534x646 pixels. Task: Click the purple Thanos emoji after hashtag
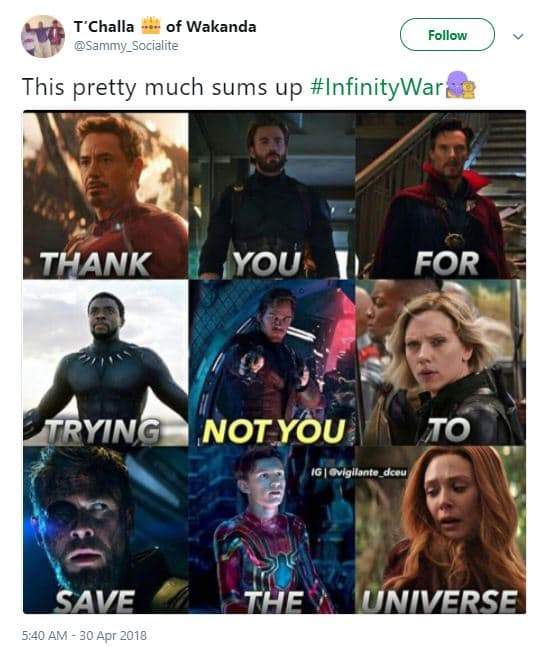(x=461, y=84)
